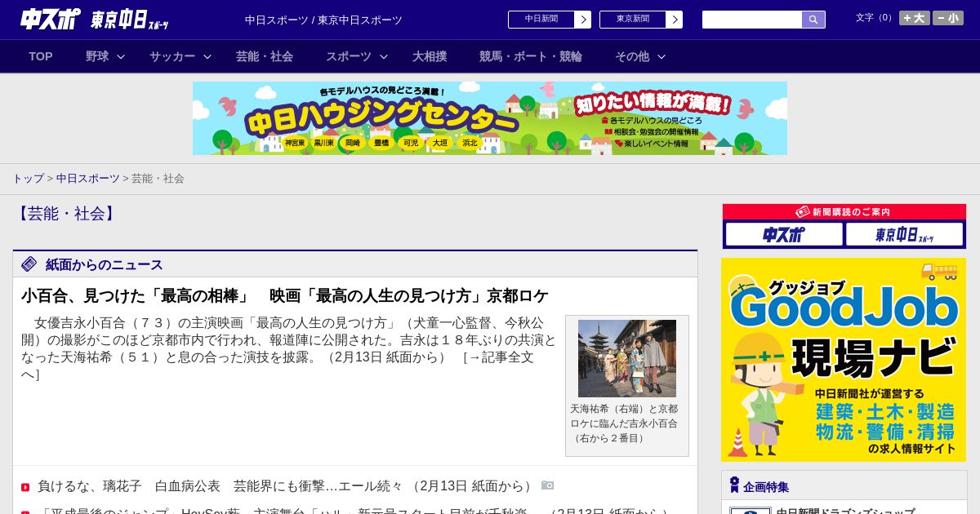This screenshot has height=514, width=980.
Task: Open the 東京新聞 link button
Action: click(x=633, y=20)
